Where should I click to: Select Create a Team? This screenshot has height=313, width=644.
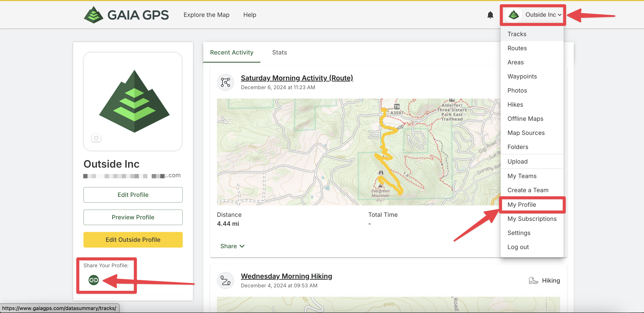pyautogui.click(x=532, y=190)
